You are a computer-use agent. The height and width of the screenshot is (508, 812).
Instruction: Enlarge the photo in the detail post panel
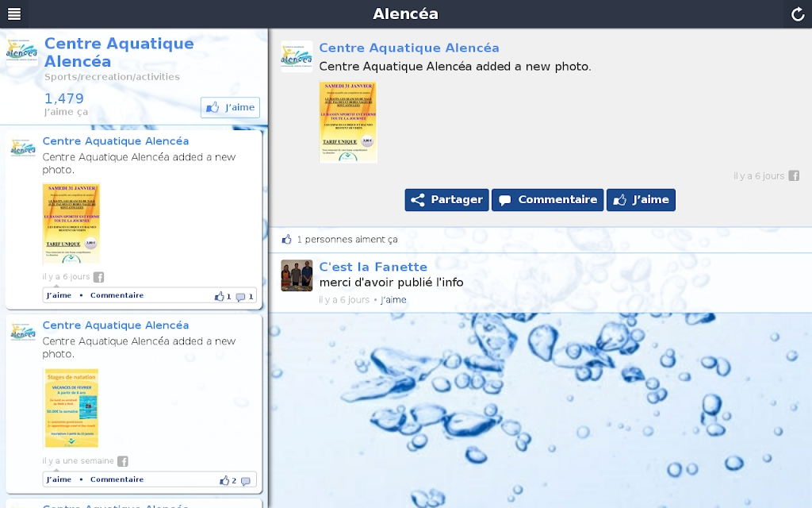pos(348,122)
